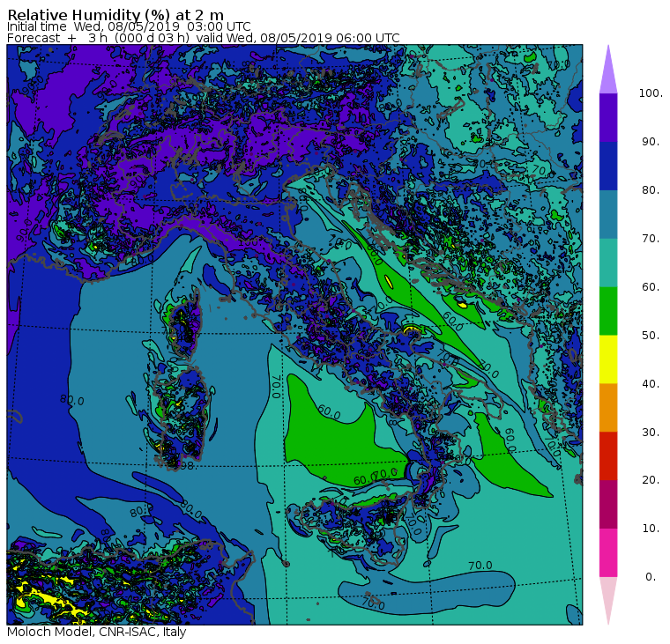Screen dimensions: 670x644
Task: Click the purple 90–100 color bar segment
Action: click(x=608, y=117)
